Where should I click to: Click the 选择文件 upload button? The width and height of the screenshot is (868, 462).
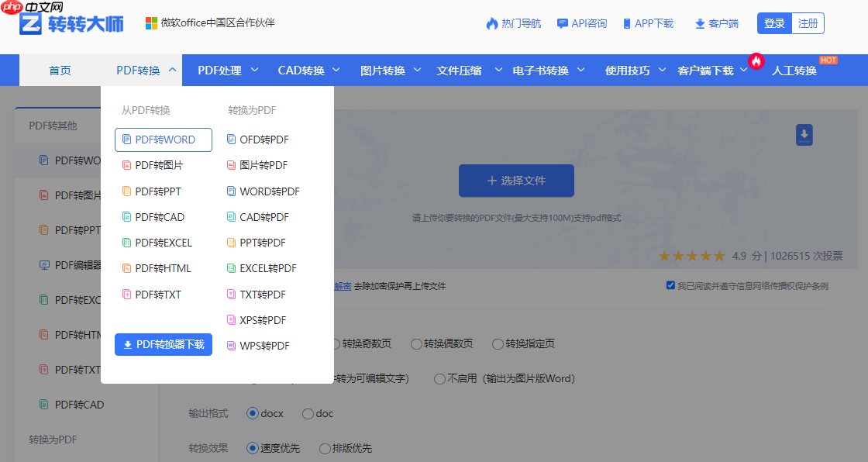click(x=515, y=180)
